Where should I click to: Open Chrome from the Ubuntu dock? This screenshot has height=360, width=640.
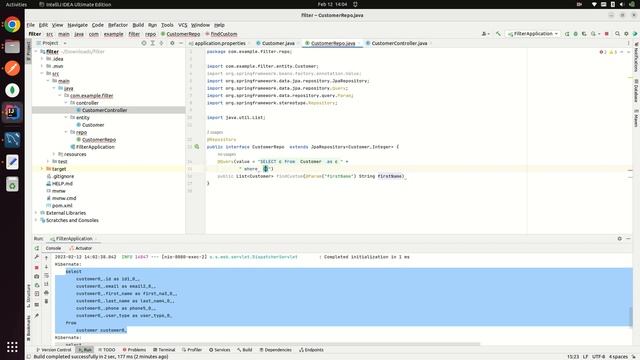click(x=12, y=24)
